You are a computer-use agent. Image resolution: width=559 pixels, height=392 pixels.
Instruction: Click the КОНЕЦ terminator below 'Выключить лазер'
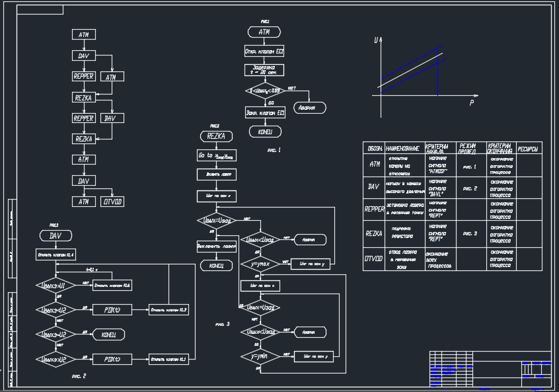pos(216,265)
